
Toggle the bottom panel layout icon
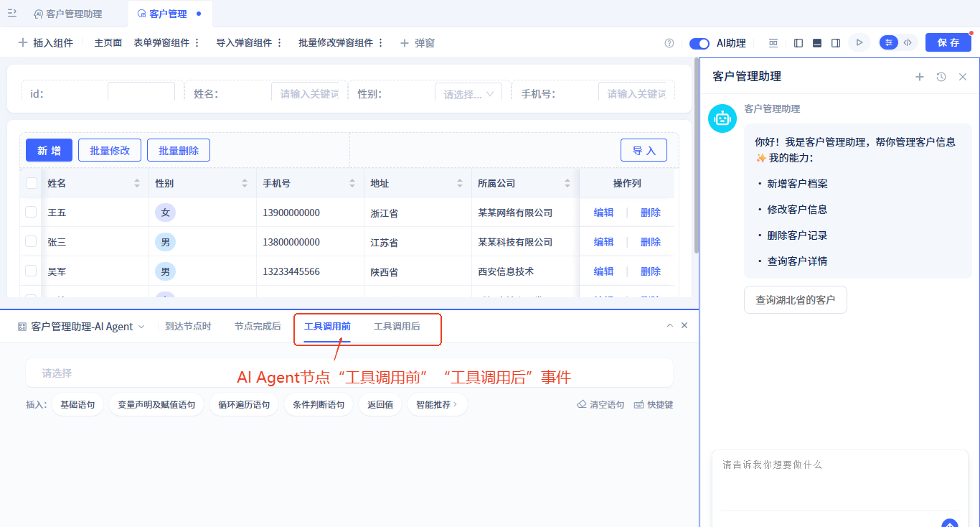pyautogui.click(x=817, y=43)
